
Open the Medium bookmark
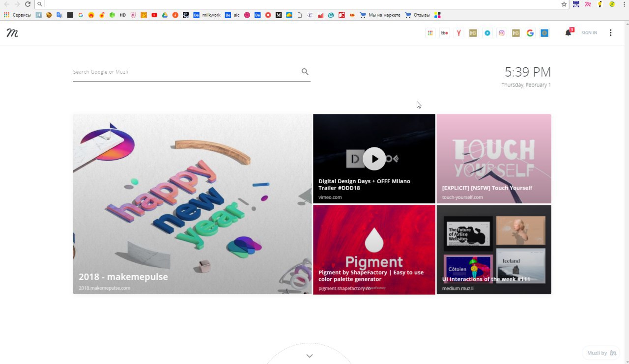click(x=279, y=15)
